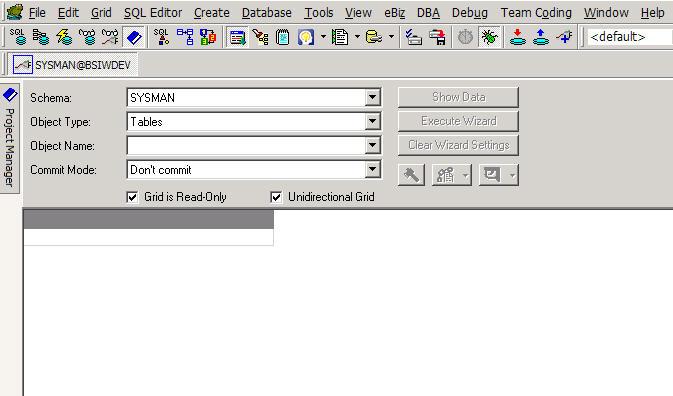Uncheck Unidirectional Grid checkbox

[x=276, y=197]
